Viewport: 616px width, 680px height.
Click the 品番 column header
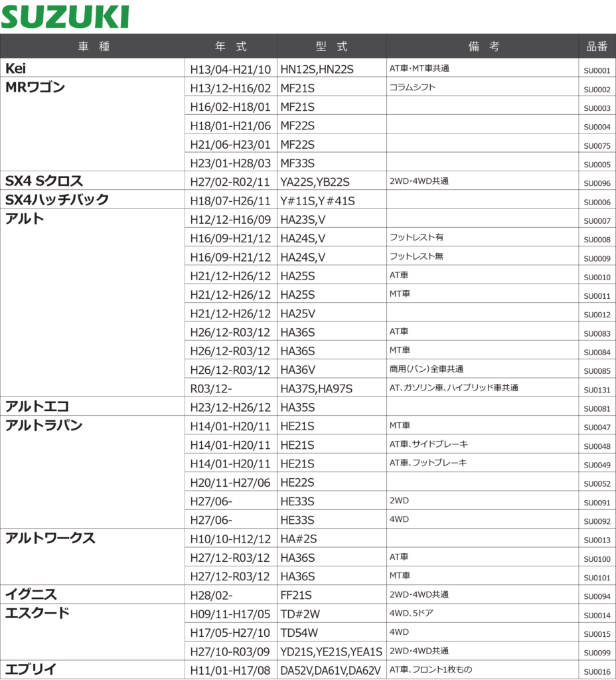click(597, 46)
